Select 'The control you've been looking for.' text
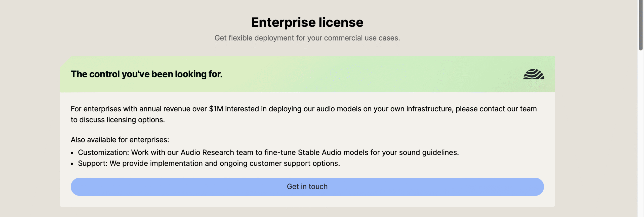The width and height of the screenshot is (644, 217). [147, 74]
